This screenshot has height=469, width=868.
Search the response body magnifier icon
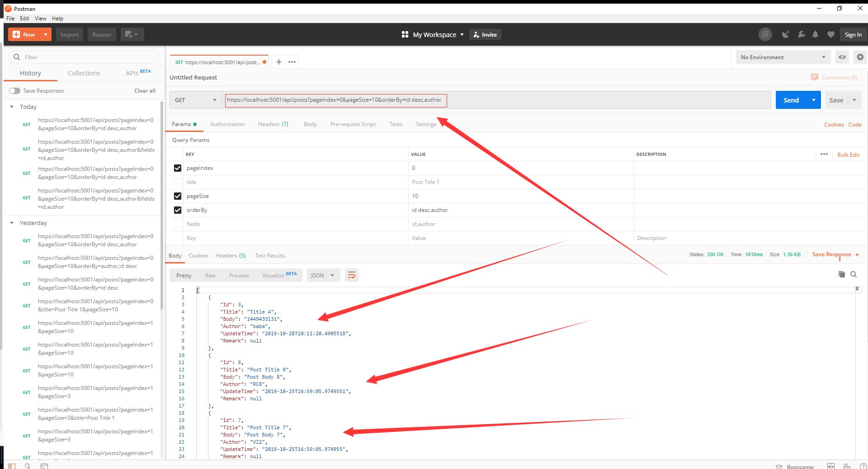tap(854, 274)
